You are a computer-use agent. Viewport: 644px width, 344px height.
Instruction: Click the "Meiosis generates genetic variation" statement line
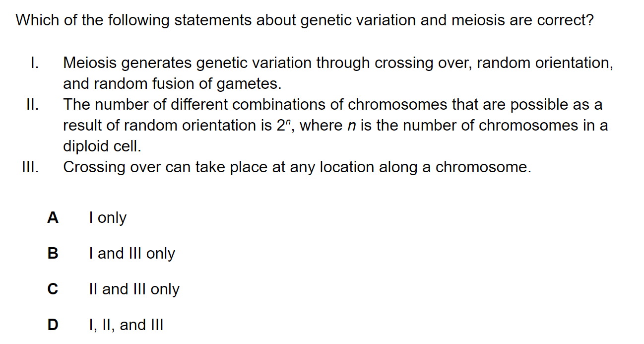[338, 64]
